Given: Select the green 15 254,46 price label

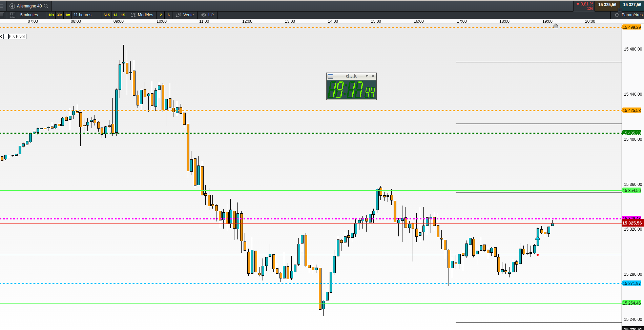Looking at the screenshot, I should click(x=632, y=303).
